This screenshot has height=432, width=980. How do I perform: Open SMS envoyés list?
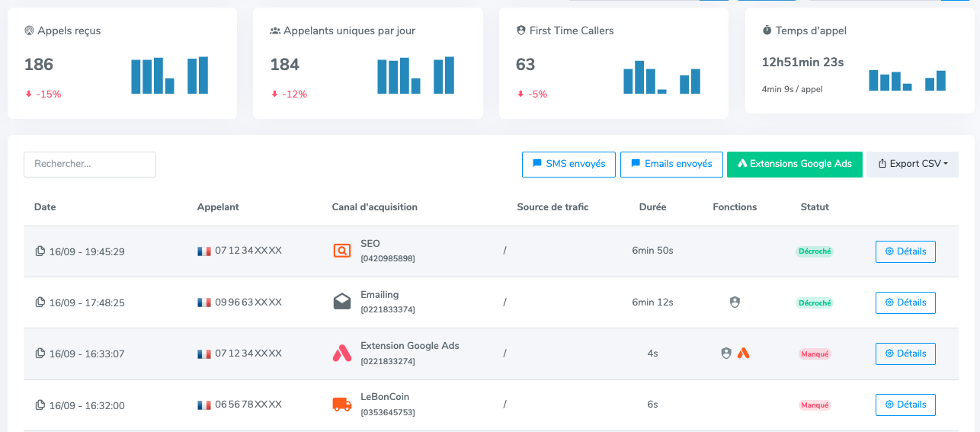[568, 164]
